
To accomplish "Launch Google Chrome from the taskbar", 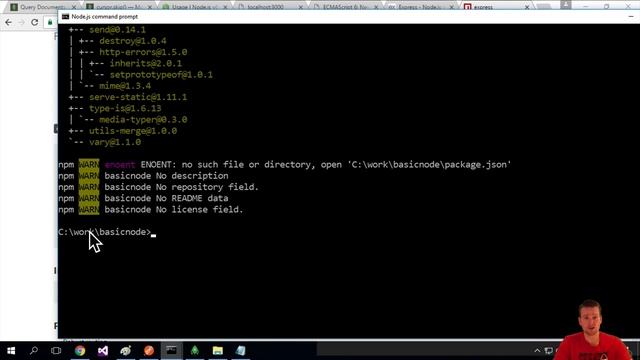I will tap(80, 351).
